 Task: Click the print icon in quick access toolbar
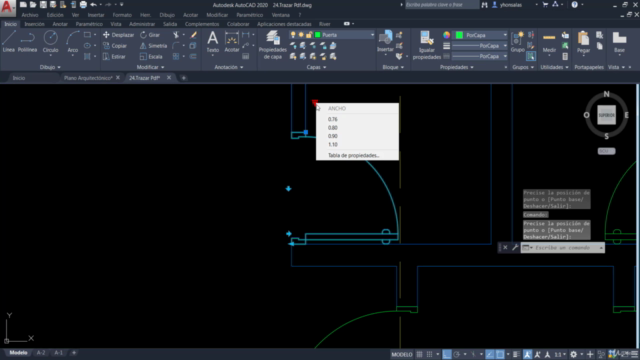point(83,5)
